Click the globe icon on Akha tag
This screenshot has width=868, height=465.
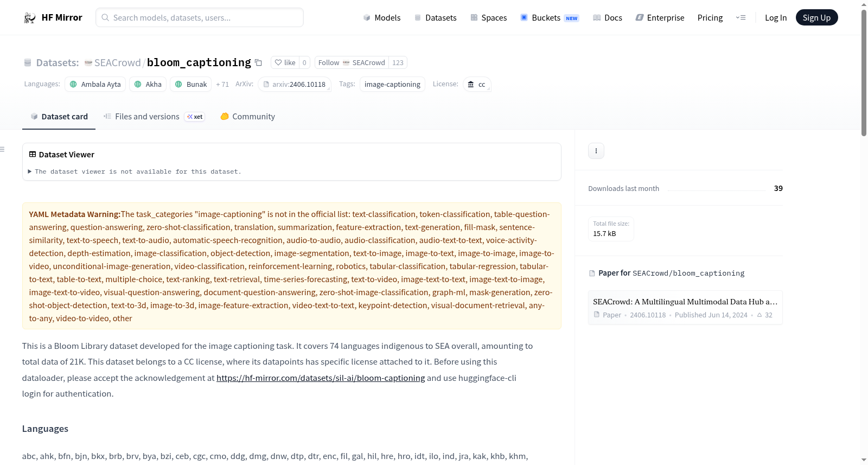coord(138,85)
